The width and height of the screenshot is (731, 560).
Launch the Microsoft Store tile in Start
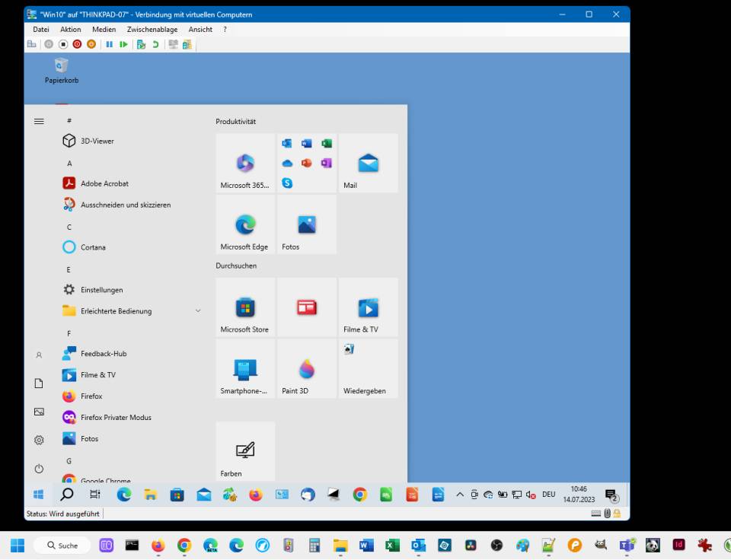[x=244, y=307]
